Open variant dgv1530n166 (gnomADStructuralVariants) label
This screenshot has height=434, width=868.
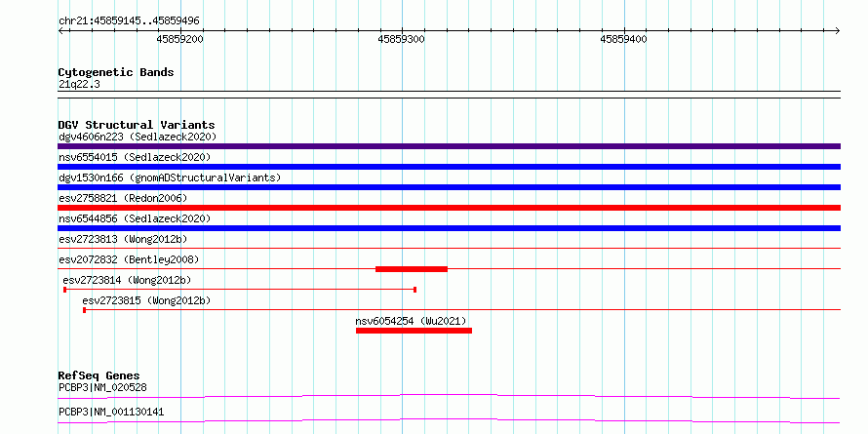(170, 178)
